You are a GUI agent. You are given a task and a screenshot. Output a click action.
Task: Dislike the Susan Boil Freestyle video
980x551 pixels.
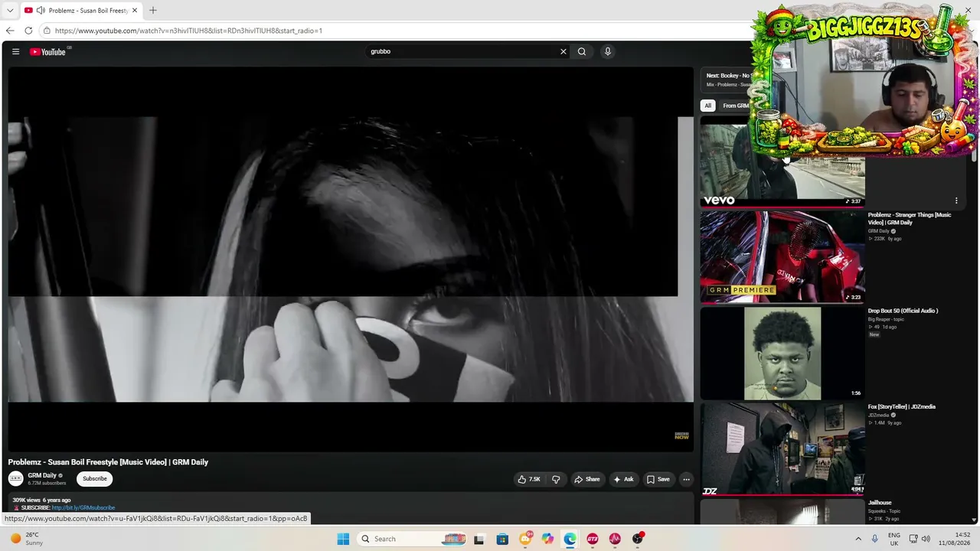tap(557, 479)
